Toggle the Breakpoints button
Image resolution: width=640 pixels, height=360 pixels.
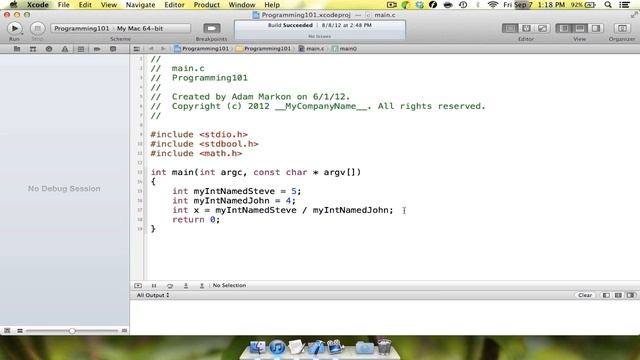click(x=211, y=28)
